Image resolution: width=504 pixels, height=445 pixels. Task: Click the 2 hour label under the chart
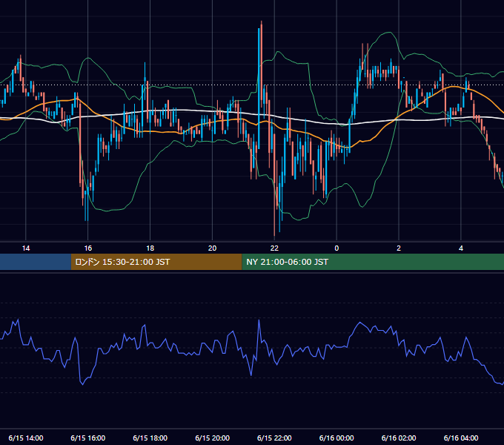[x=399, y=248]
